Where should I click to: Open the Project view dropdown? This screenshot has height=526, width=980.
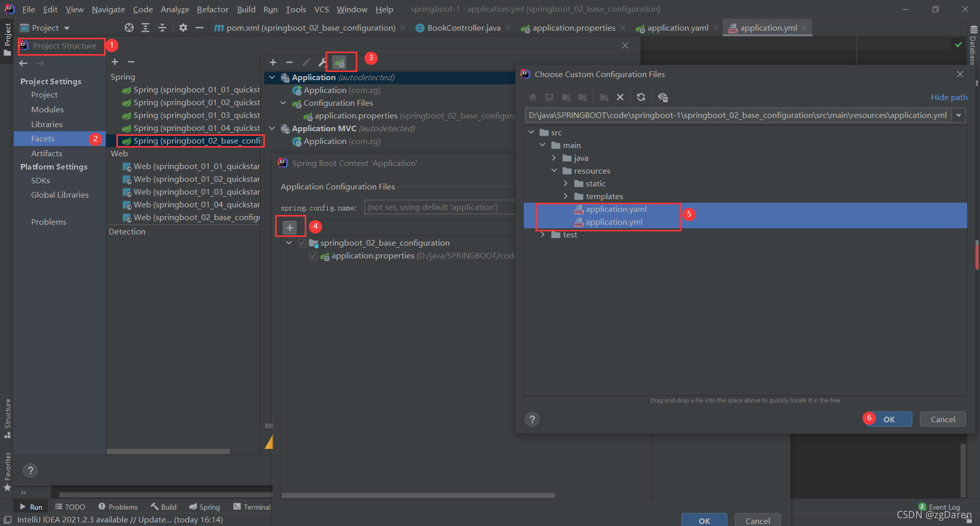(x=45, y=28)
